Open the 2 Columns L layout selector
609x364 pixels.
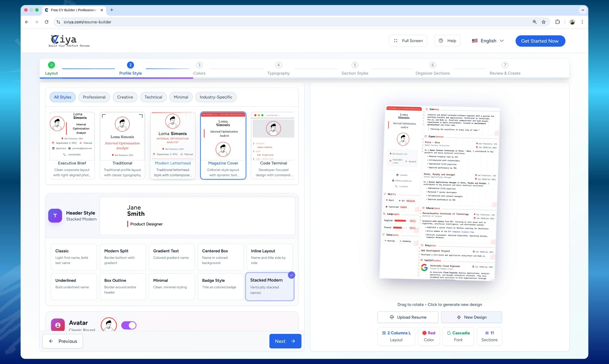click(x=396, y=336)
